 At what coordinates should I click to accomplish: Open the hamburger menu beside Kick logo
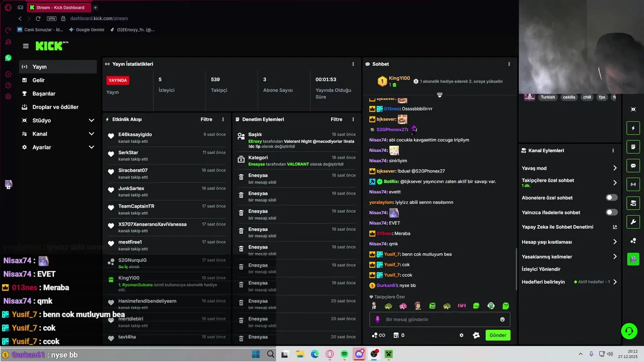pos(26,46)
